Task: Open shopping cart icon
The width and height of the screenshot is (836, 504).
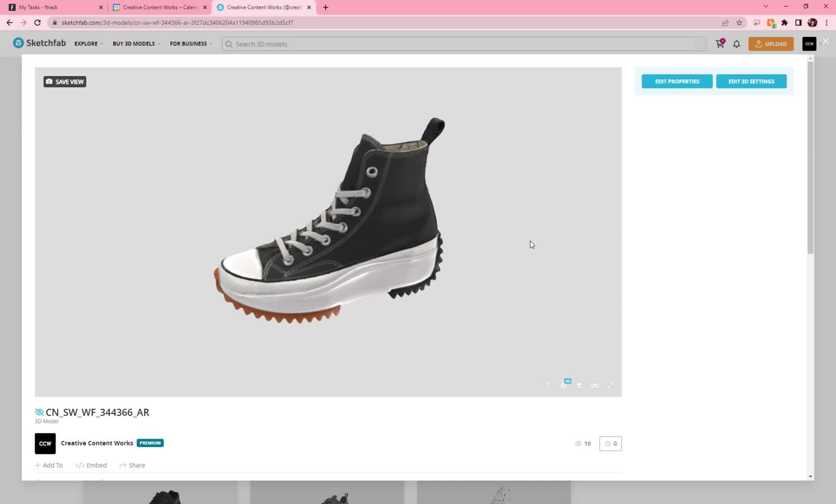Action: (x=720, y=44)
